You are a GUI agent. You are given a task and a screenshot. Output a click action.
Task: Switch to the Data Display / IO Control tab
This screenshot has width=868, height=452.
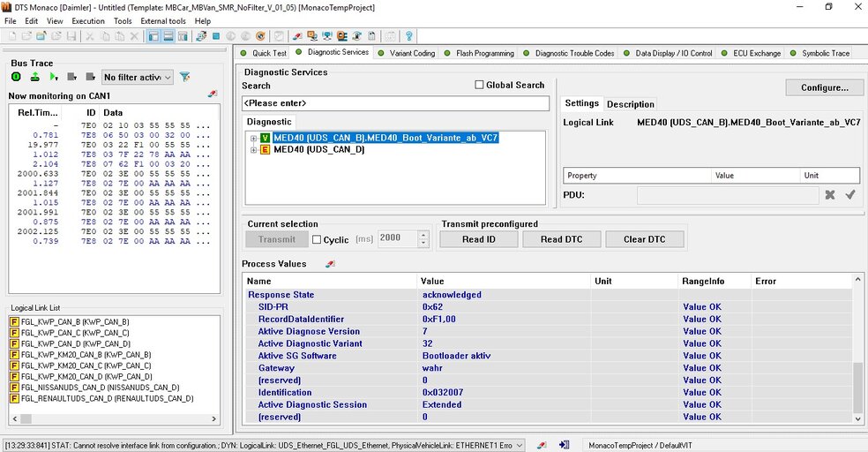pos(668,53)
